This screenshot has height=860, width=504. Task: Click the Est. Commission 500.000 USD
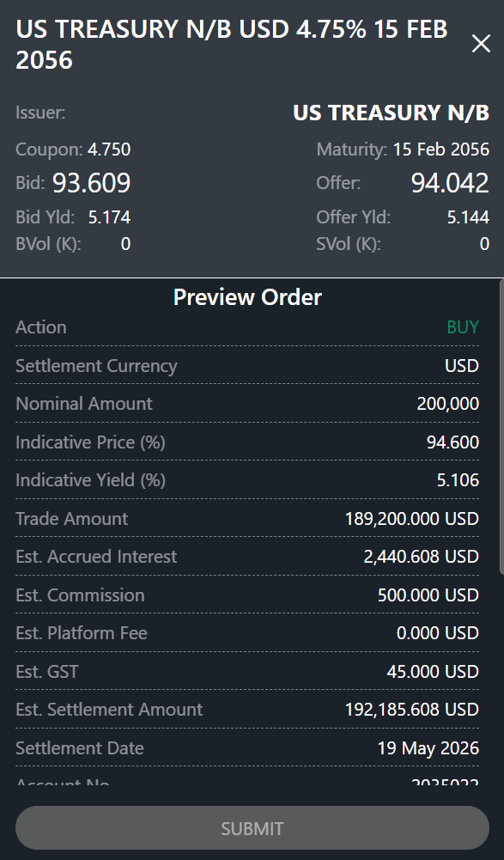tap(428, 595)
